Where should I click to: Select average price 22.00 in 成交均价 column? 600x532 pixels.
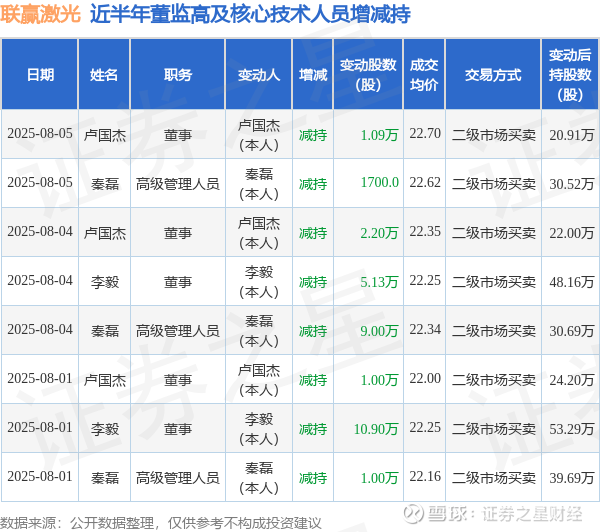coord(425,379)
